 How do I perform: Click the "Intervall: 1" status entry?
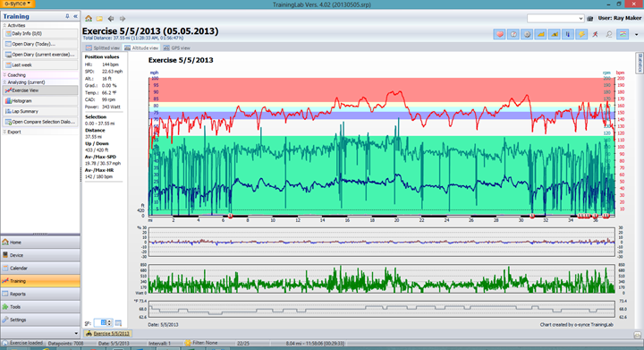[159, 344]
